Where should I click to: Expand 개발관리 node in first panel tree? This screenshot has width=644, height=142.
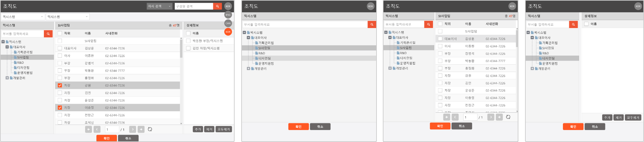pos(7,78)
